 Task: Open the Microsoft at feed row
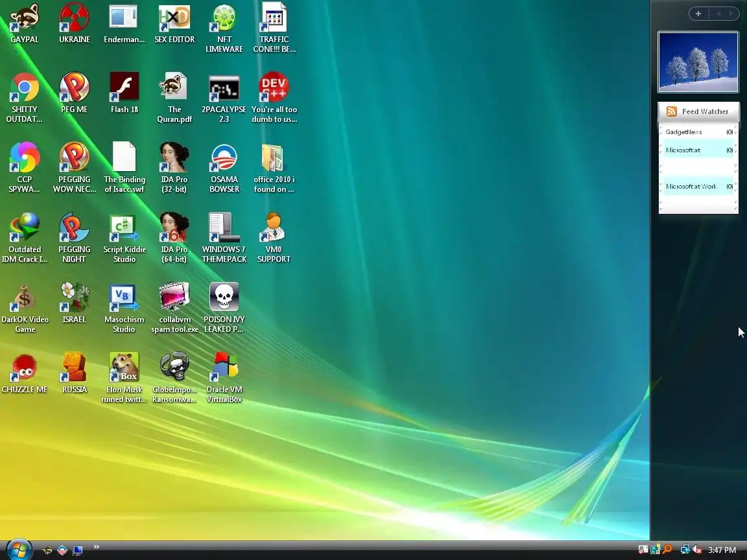click(x=698, y=150)
